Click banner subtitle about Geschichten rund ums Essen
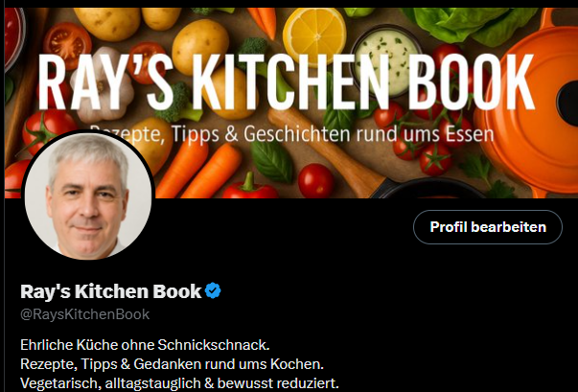The width and height of the screenshot is (578, 392). pos(291,134)
